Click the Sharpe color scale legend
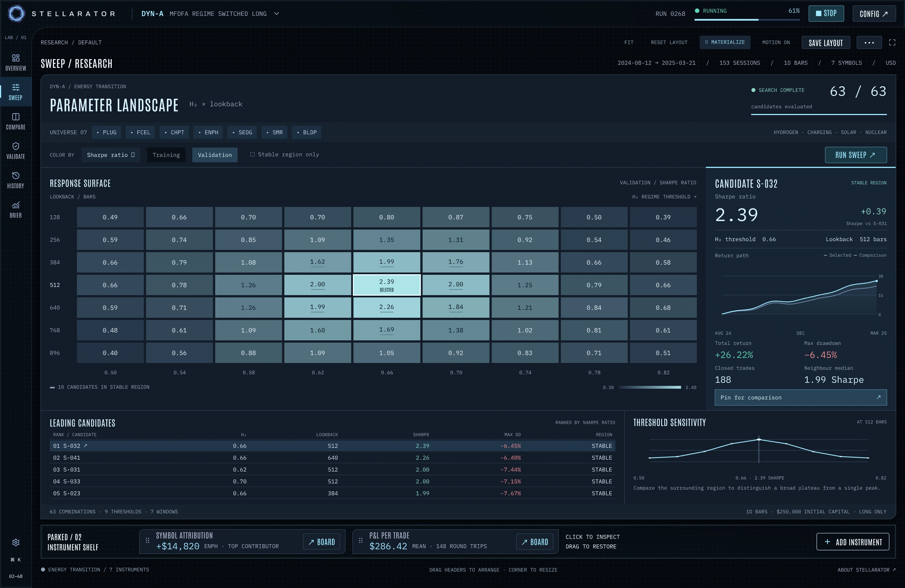The image size is (905, 588). 649,387
